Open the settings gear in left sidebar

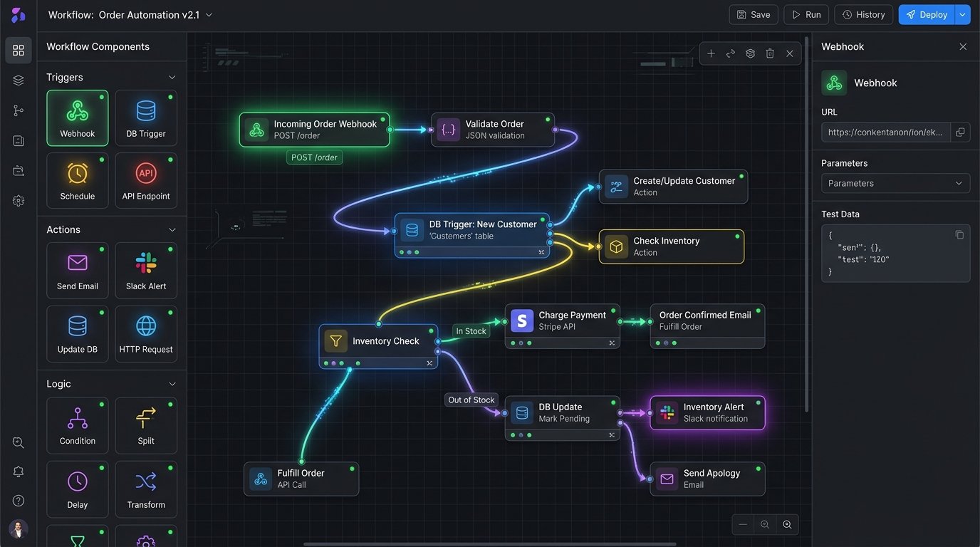pyautogui.click(x=19, y=201)
